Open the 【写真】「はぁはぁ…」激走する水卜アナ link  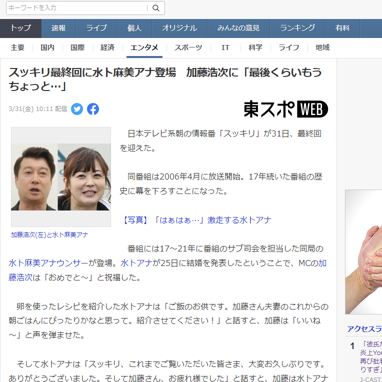click(196, 220)
